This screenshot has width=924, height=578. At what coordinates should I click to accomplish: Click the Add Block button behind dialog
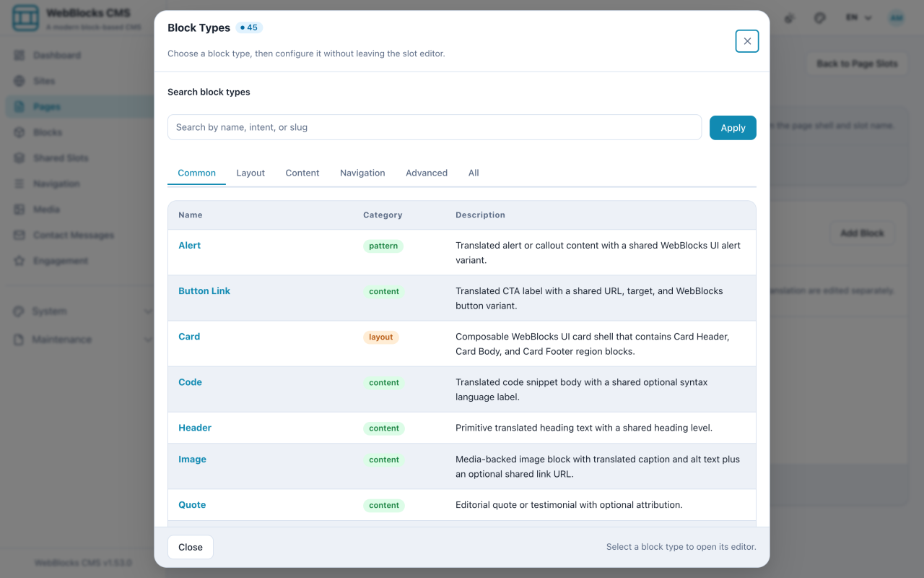pyautogui.click(x=862, y=233)
